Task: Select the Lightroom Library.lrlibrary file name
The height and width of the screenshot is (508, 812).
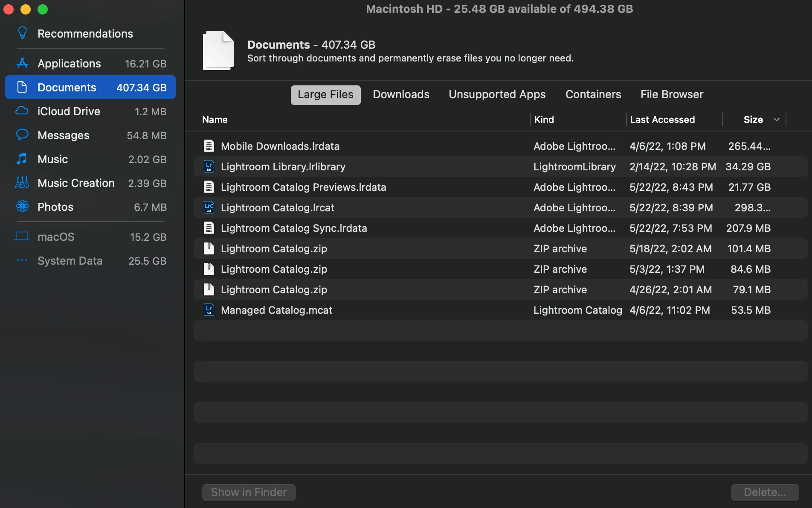Action: click(x=283, y=166)
